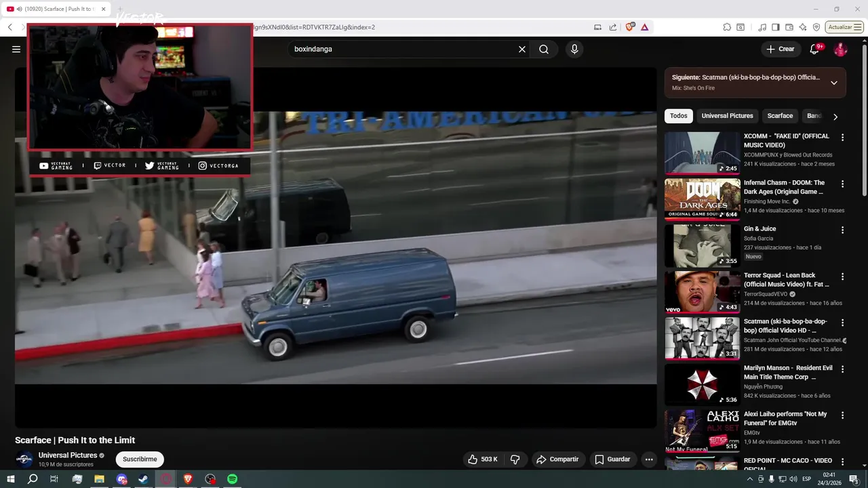The height and width of the screenshot is (488, 868).
Task: Open options menu for Marilyn Manson video
Action: coord(843,369)
